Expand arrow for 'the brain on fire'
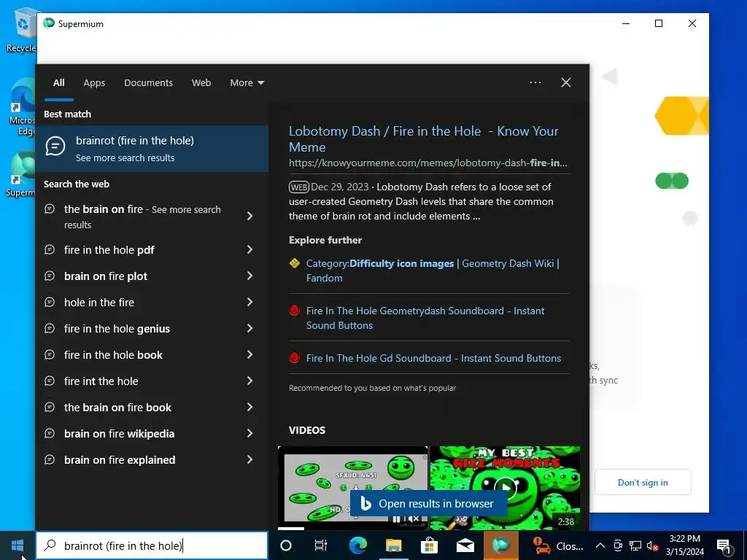The height and width of the screenshot is (560, 747). pyautogui.click(x=249, y=216)
